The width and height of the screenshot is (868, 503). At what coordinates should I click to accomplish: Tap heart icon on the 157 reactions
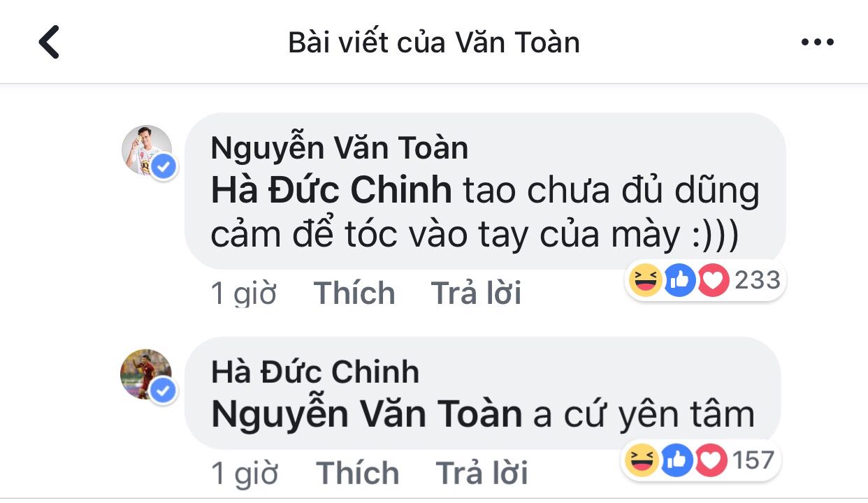[709, 460]
